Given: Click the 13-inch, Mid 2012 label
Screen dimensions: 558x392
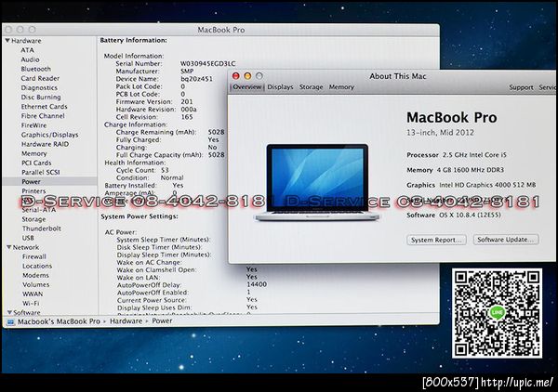Looking at the screenshot, I should (440, 133).
